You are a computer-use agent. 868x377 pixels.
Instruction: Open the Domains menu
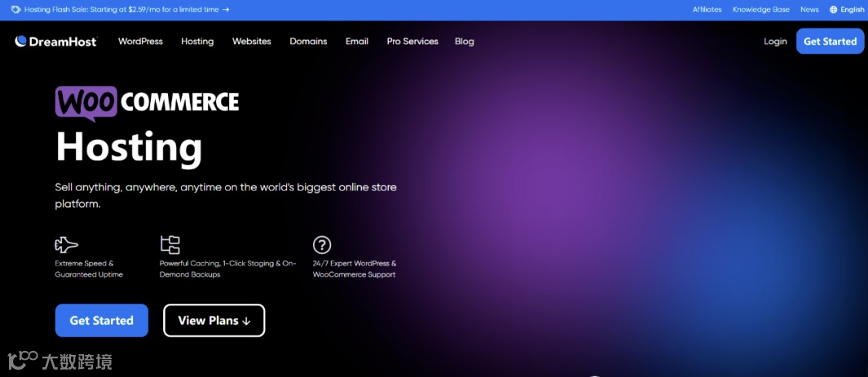click(308, 42)
